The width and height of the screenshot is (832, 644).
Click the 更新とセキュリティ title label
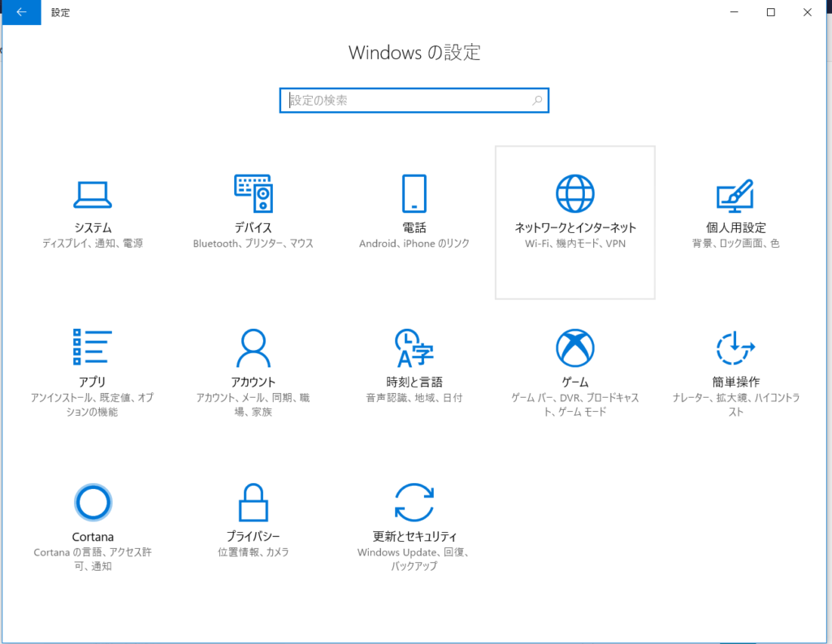tap(414, 536)
